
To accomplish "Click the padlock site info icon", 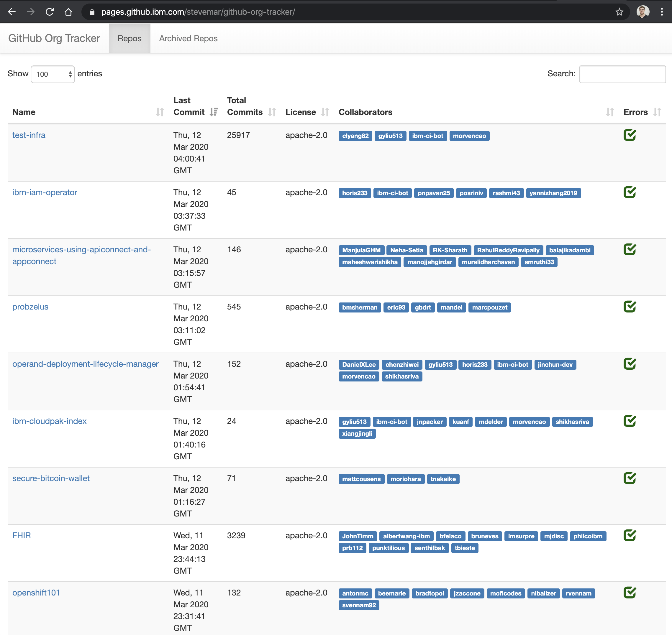I will [x=92, y=12].
